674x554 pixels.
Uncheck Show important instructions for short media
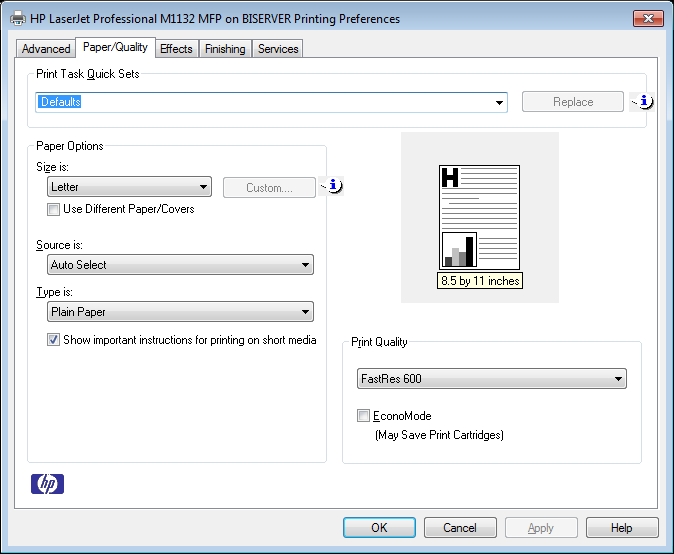coord(53,340)
